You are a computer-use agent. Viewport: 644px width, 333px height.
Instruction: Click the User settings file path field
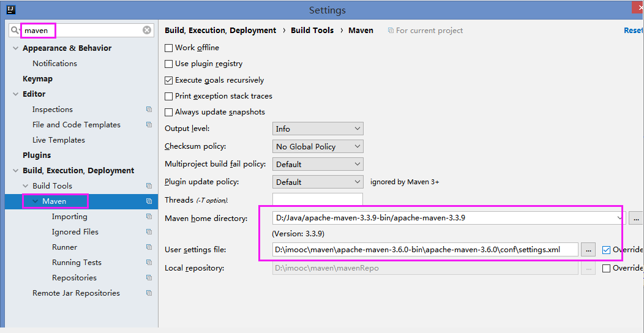click(425, 250)
